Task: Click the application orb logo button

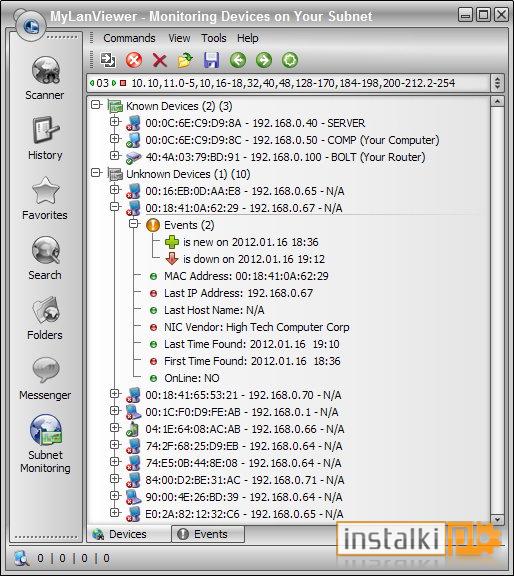Action: tap(31, 26)
